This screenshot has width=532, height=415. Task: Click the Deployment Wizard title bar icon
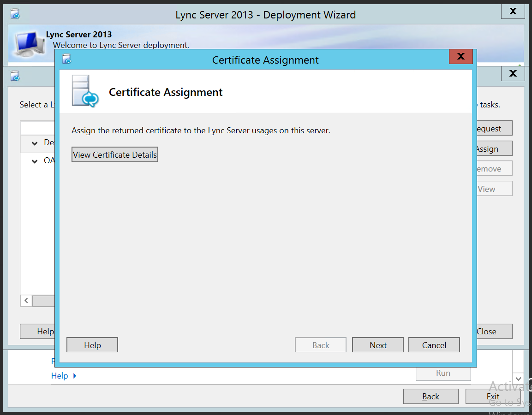coord(15,14)
